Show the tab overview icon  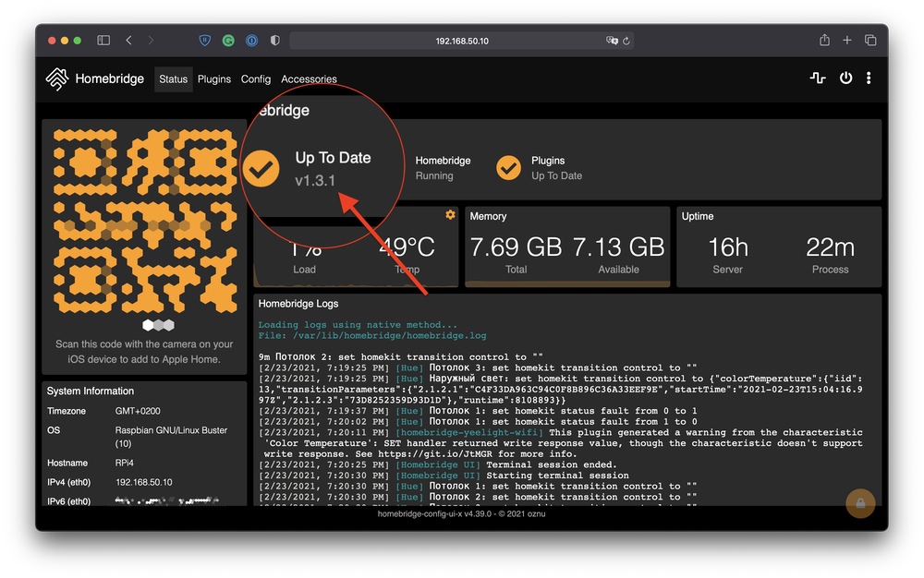pos(870,40)
